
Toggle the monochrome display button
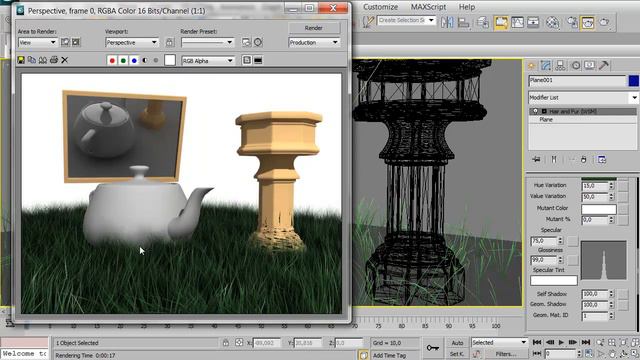(x=156, y=60)
